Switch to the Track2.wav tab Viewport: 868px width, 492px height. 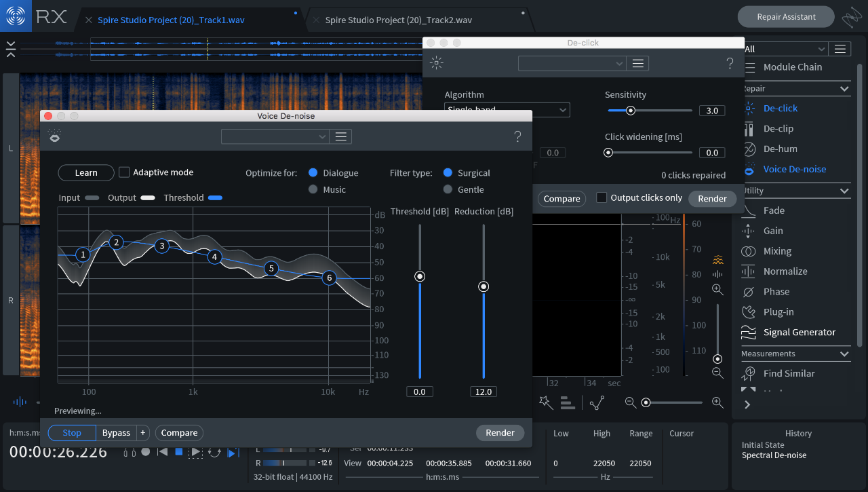coord(398,20)
